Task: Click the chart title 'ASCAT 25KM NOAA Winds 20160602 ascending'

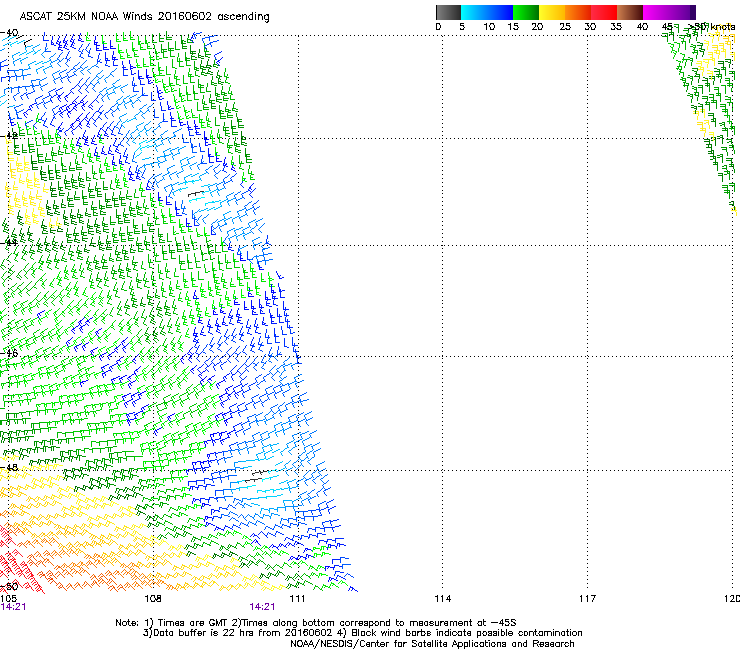Action: (x=144, y=17)
